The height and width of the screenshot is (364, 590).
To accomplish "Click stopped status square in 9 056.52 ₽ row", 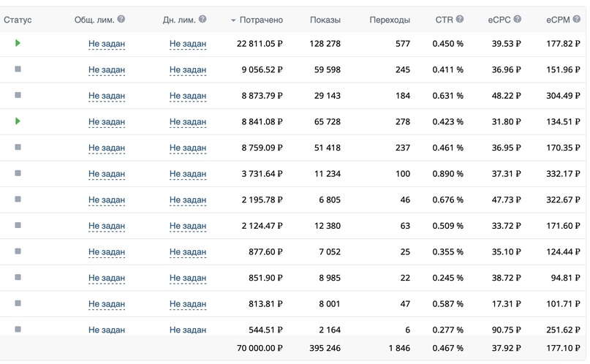I will pyautogui.click(x=18, y=69).
